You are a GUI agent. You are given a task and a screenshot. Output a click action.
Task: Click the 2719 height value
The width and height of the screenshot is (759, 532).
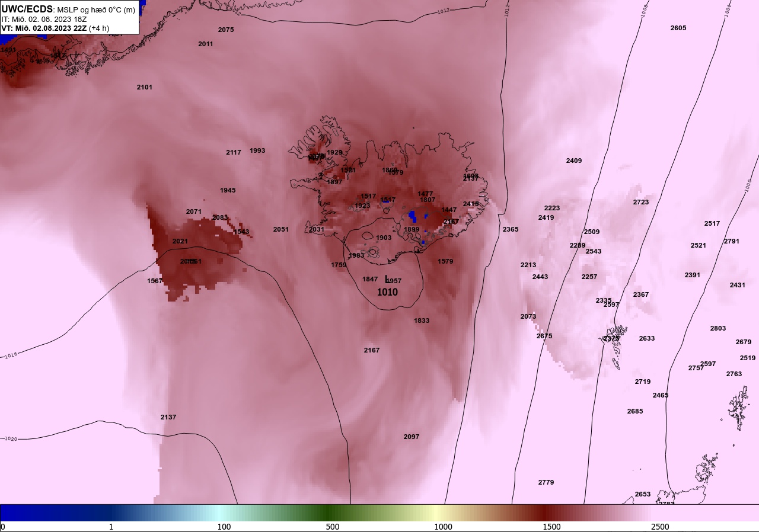(643, 382)
